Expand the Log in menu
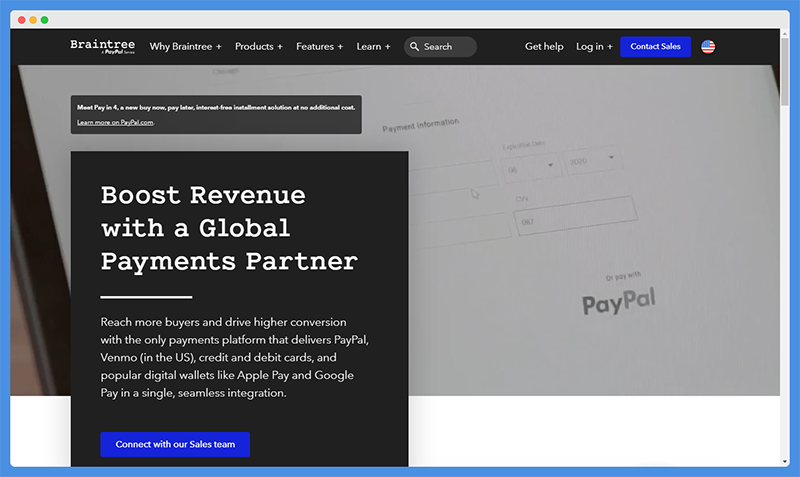The image size is (800, 477). (x=594, y=46)
